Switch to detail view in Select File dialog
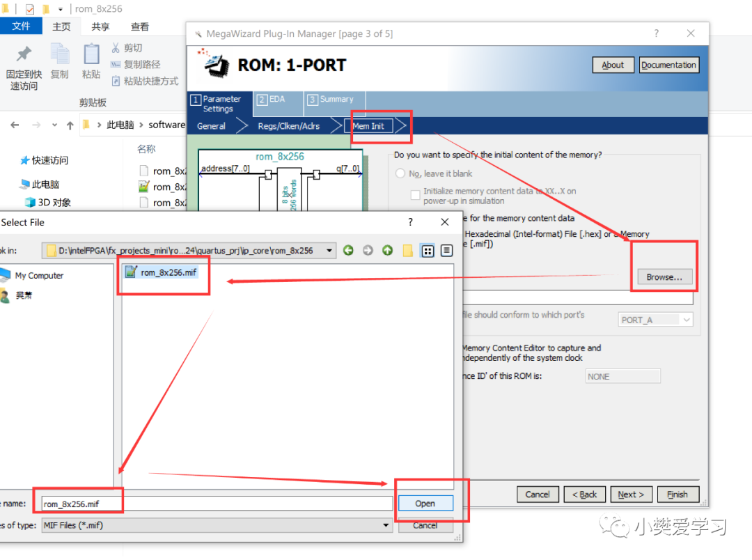 (x=446, y=251)
